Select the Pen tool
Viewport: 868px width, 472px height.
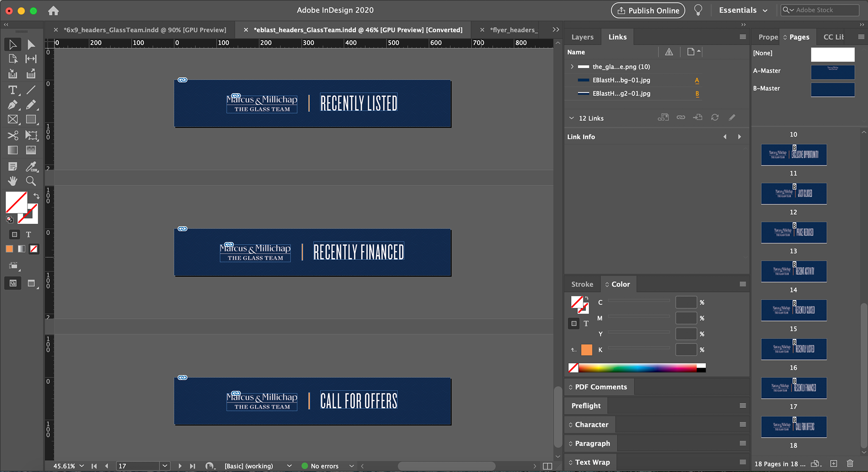[13, 105]
